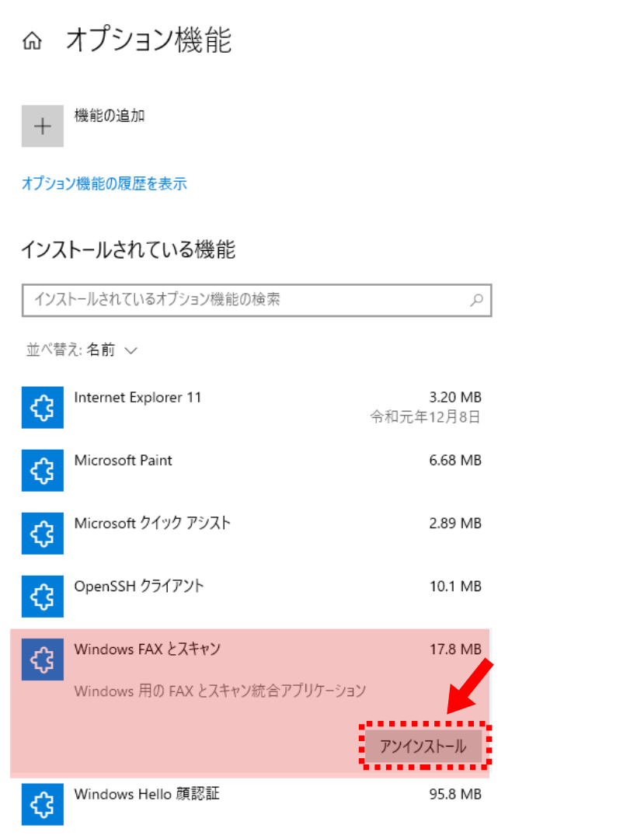Open the 並べ替え: 名前 sort dropdown
Viewport: 644px width, 839px height.
tap(82, 350)
